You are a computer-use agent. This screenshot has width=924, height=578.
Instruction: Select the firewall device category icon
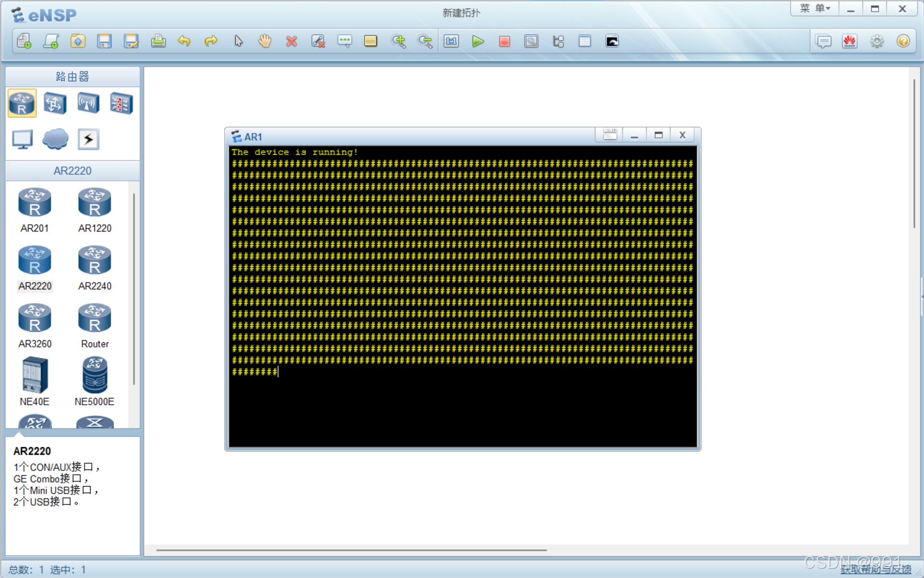tap(121, 103)
